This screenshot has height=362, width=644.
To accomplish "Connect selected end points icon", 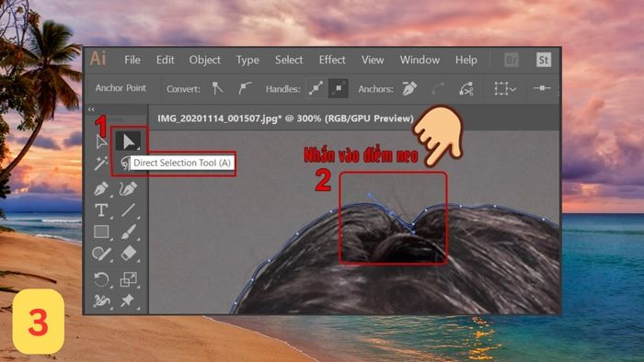I will pos(438,88).
